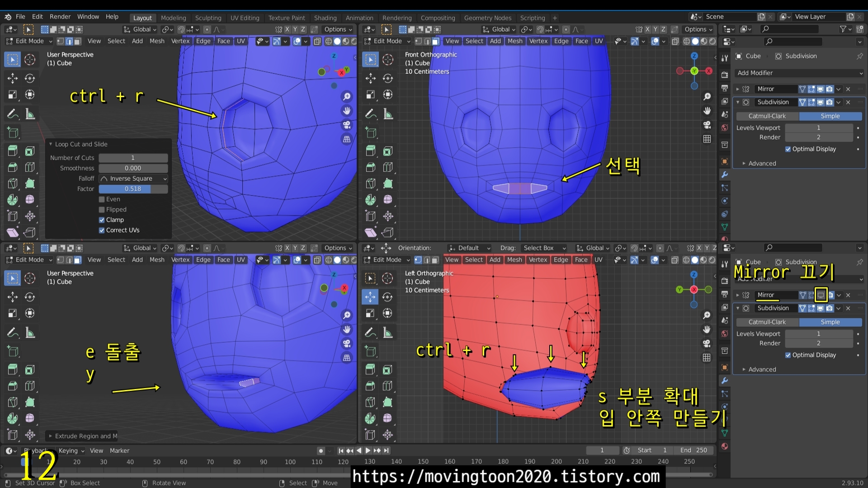
Task: Expand Extrude Region and Move panel
Action: point(50,436)
